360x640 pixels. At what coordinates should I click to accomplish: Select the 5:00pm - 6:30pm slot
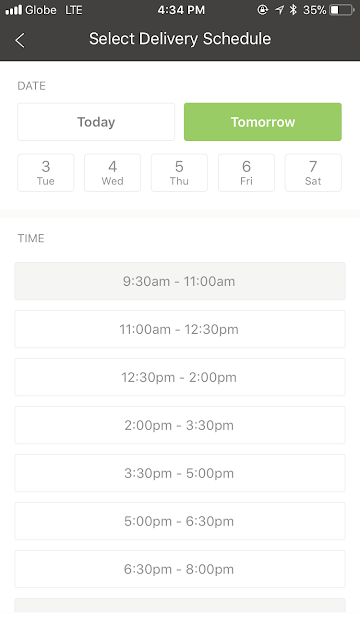point(180,521)
